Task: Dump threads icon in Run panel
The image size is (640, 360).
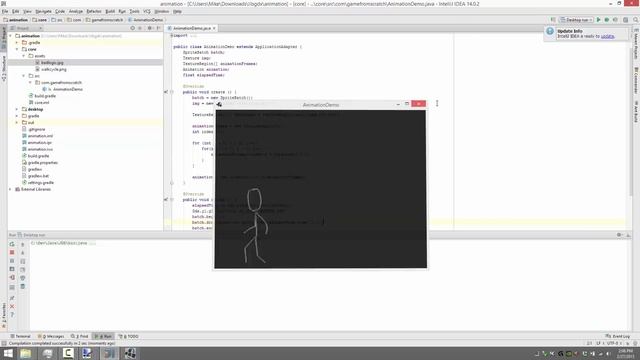Action: pos(12,269)
